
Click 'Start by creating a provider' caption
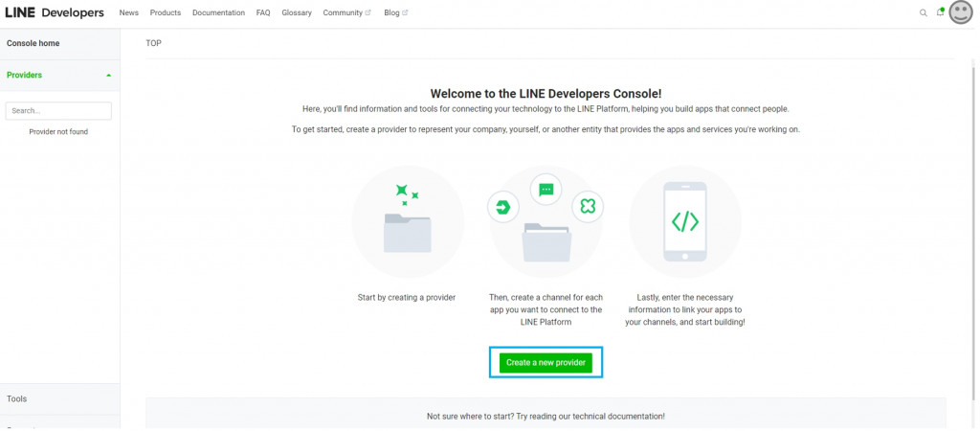pyautogui.click(x=407, y=298)
